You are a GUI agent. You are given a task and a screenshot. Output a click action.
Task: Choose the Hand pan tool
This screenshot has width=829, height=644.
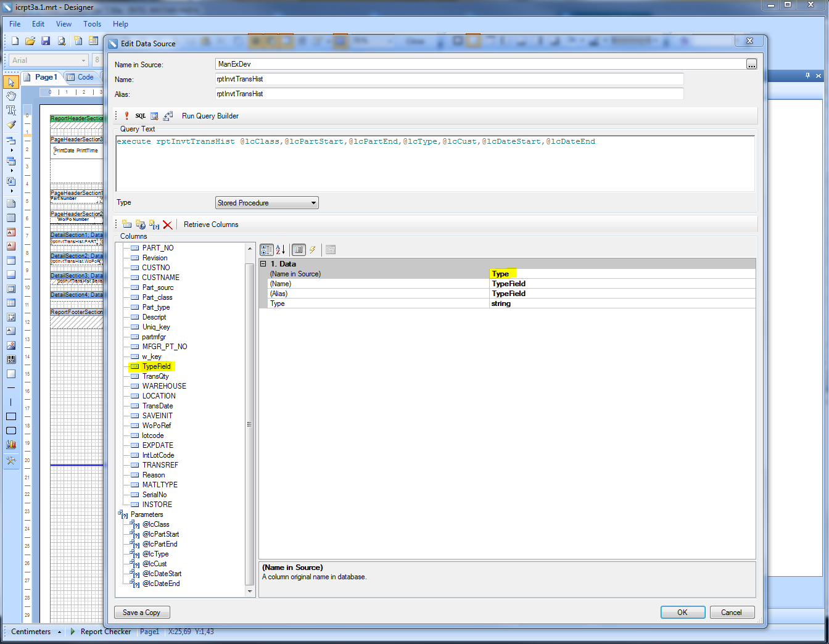pos(11,96)
